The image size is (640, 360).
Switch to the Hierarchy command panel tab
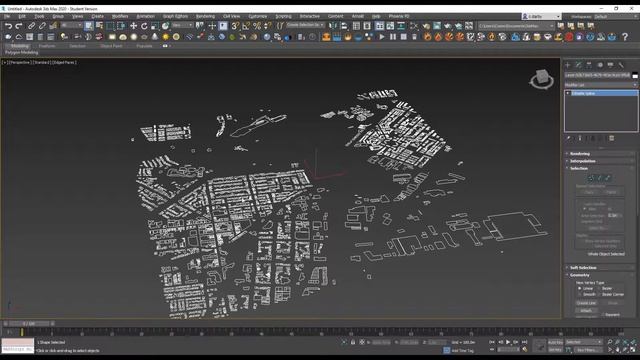pos(589,65)
